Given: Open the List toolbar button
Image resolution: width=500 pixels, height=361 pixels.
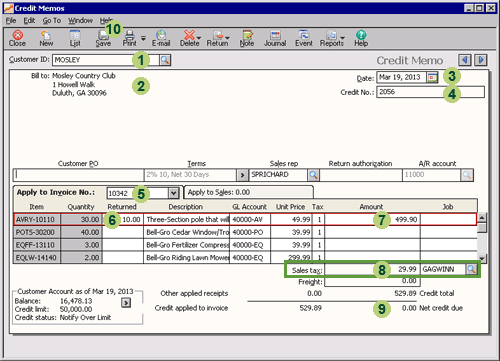Looking at the screenshot, I should 75,38.
